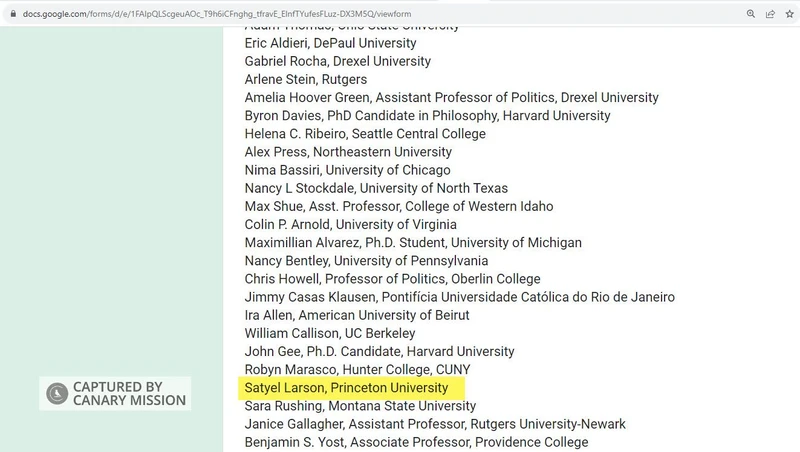Select 'William Callison, UC Berkeley'

point(330,333)
